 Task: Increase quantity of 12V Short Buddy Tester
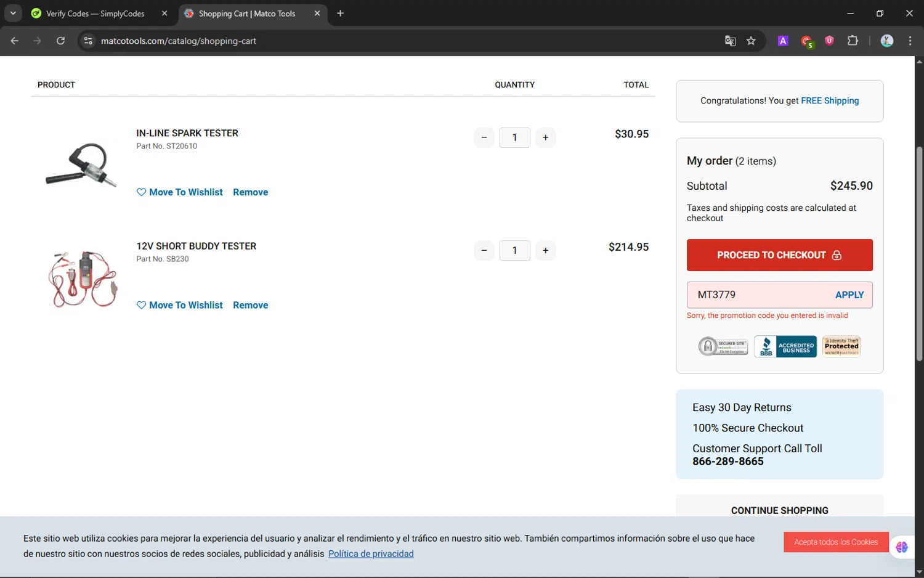[546, 250]
